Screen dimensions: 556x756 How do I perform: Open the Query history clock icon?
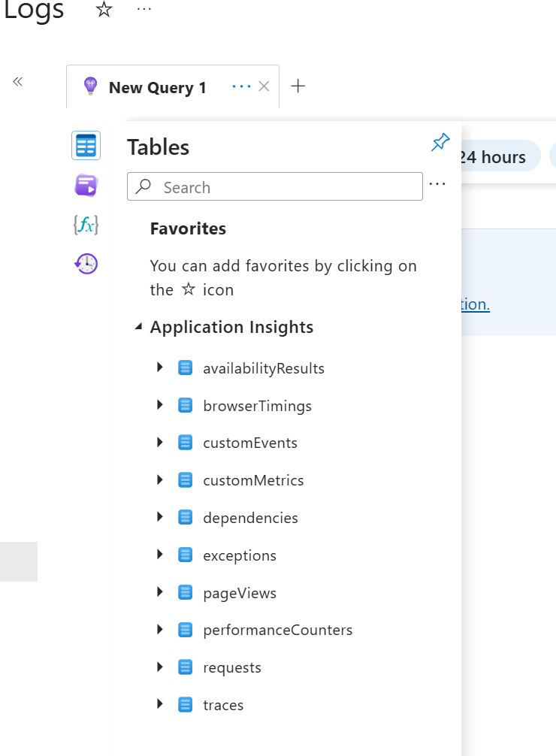coord(86,263)
